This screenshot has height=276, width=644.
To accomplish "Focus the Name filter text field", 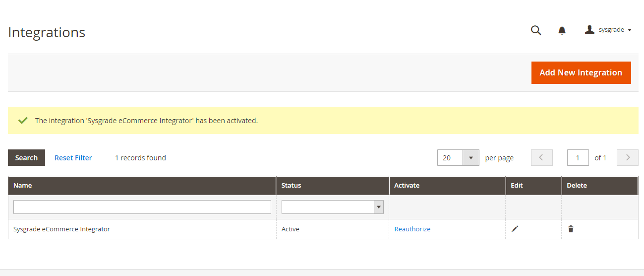I will 142,207.
